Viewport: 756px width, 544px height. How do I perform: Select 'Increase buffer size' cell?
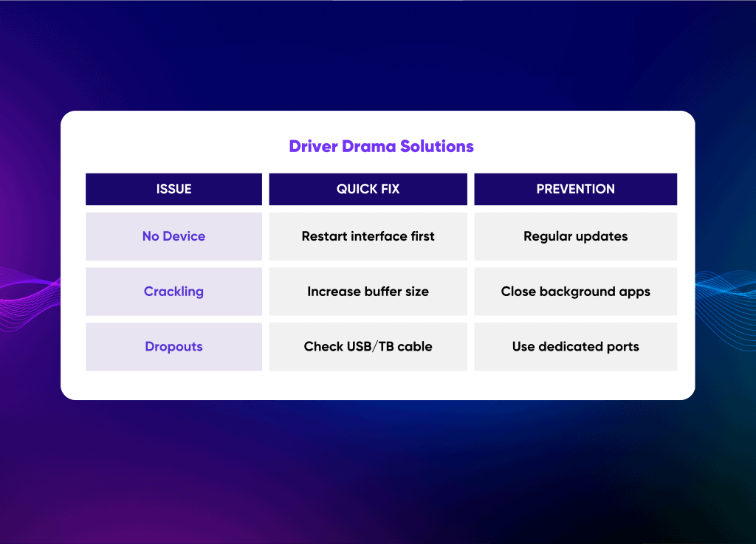pos(368,292)
